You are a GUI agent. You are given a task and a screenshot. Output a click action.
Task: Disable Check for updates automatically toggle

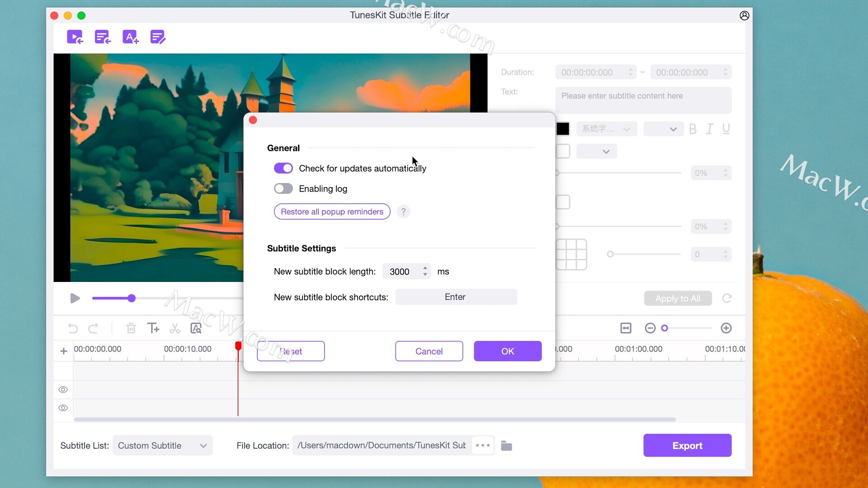point(283,169)
